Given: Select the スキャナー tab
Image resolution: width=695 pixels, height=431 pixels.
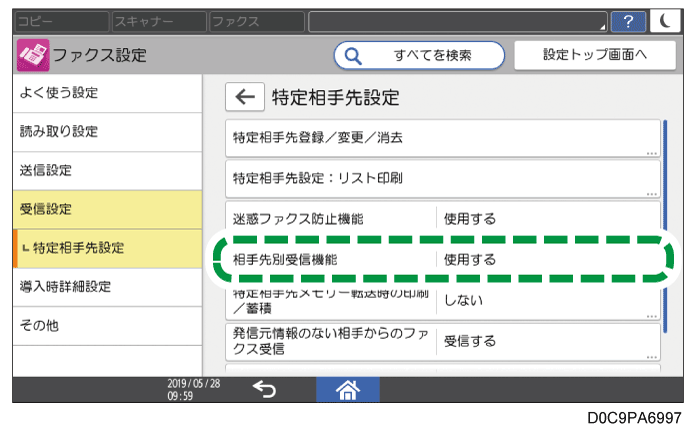Looking at the screenshot, I should pyautogui.click(x=160, y=21).
